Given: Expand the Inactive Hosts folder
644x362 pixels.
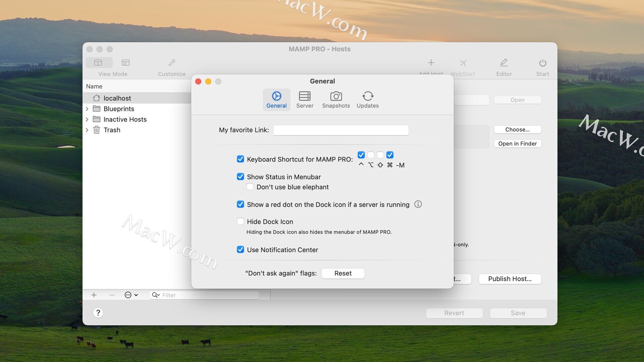Looking at the screenshot, I should click(87, 119).
